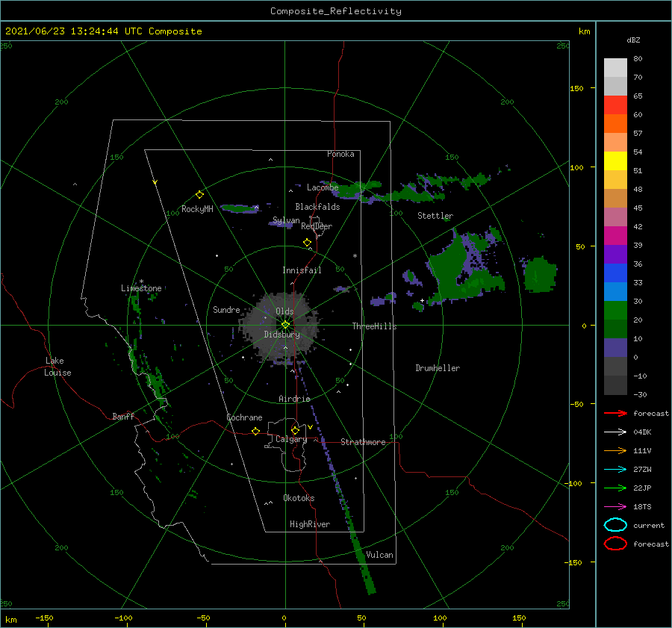672x628 pixels.
Task: Click the Airdrie city label
Action: [294, 399]
